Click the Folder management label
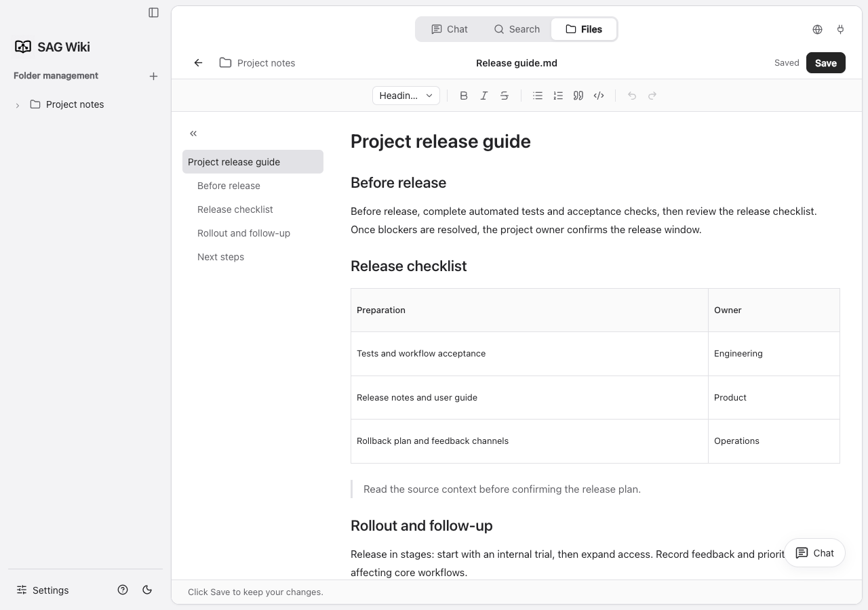 click(56, 75)
